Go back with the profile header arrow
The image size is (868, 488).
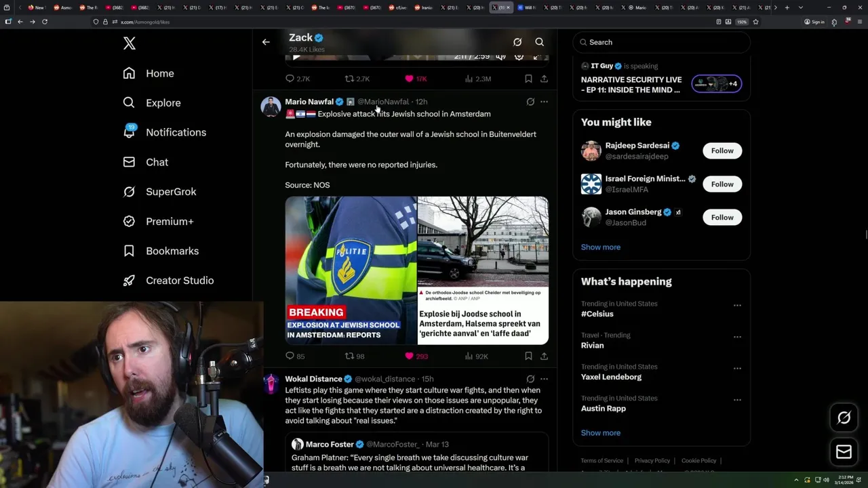coord(266,42)
